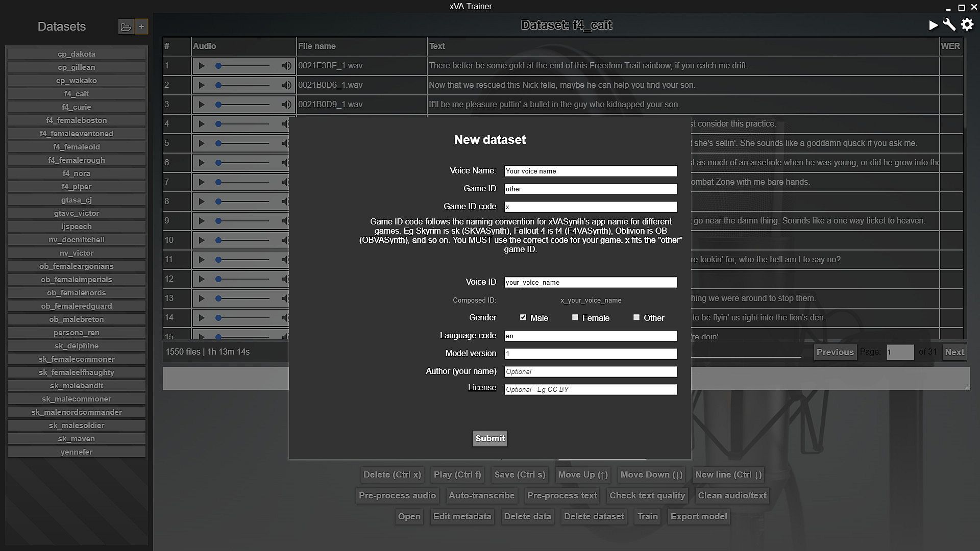Click the play icon in top-right toolbar
Screen dimensions: 980x551
(933, 25)
